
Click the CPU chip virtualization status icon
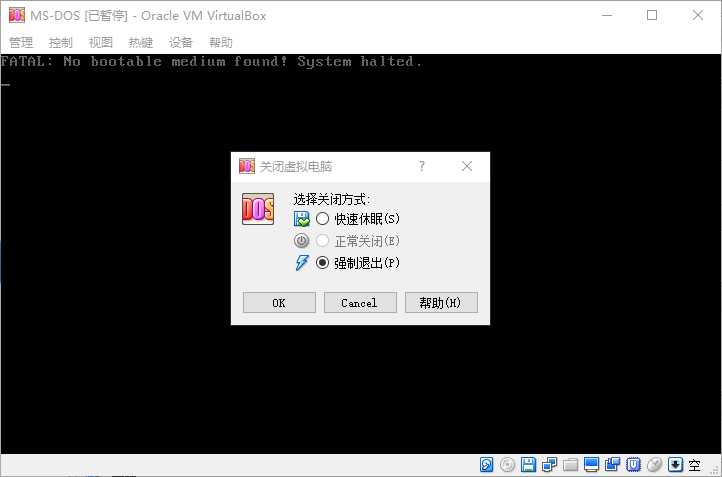[634, 465]
